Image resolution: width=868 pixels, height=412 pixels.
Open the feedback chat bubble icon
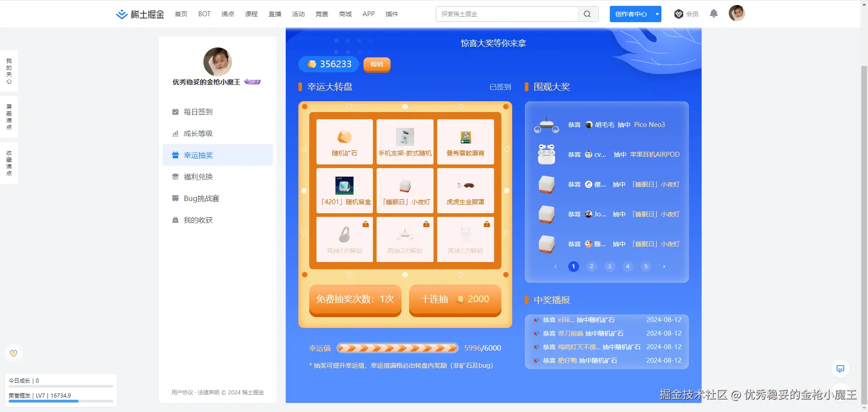(840, 369)
